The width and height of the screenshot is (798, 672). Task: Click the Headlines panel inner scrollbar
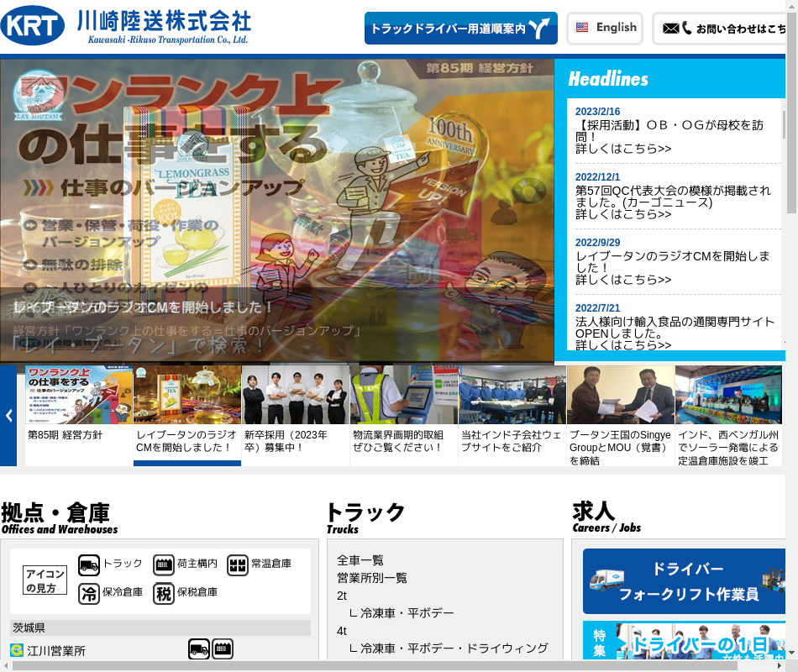tap(783, 123)
